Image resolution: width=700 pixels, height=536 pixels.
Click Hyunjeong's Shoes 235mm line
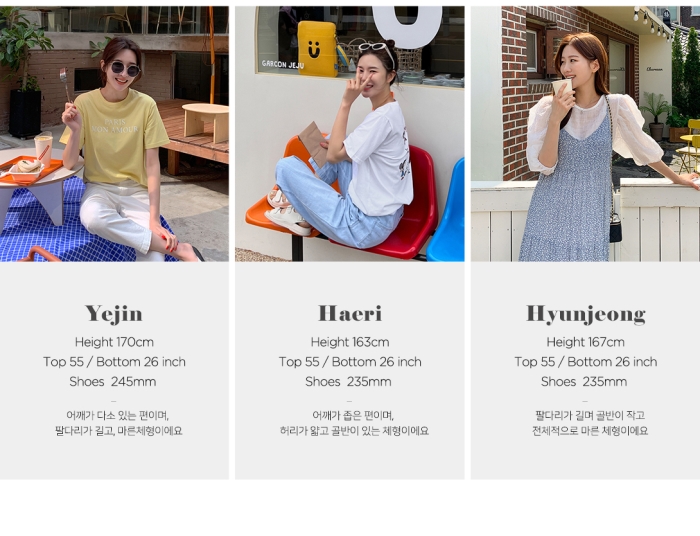(584, 382)
